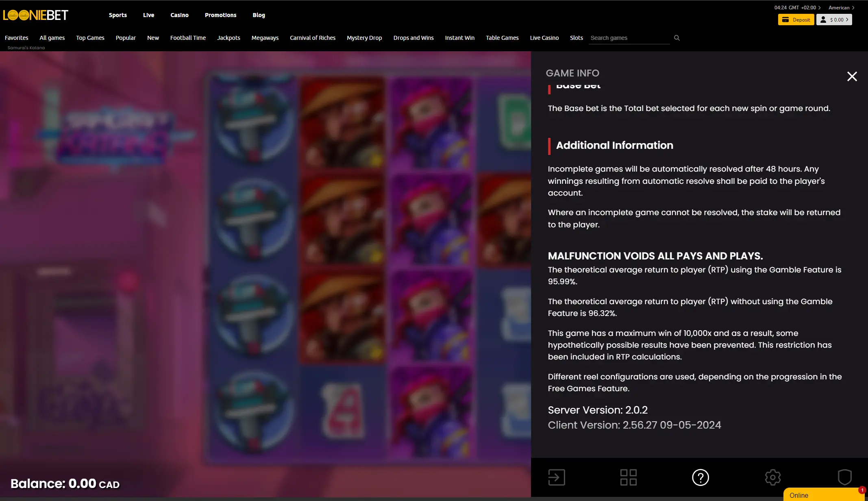Click the Server Version: 2.0.2 text

click(x=598, y=410)
